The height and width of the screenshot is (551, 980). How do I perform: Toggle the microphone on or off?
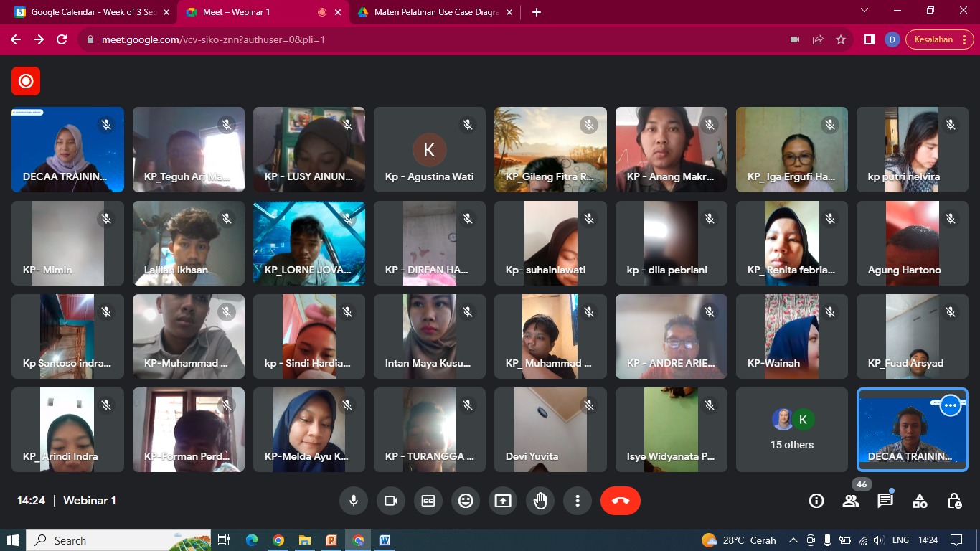coord(354,501)
